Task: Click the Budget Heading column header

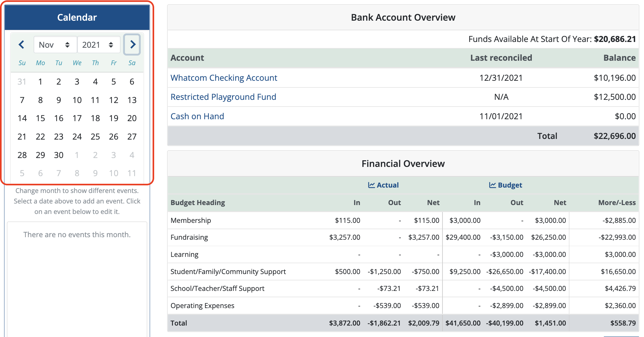Action: tap(198, 203)
